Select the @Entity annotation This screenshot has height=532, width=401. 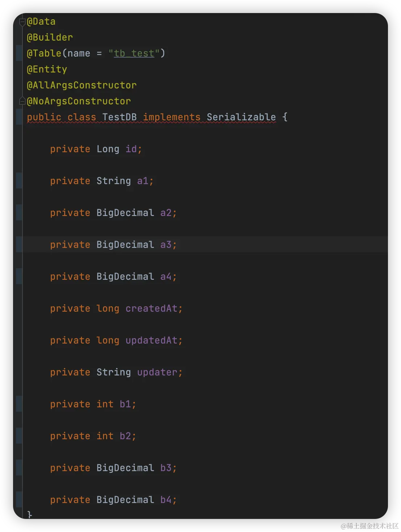(47, 69)
